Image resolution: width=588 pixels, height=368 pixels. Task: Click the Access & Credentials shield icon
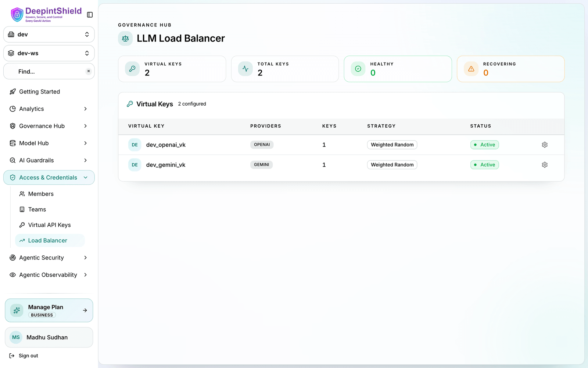click(12, 177)
